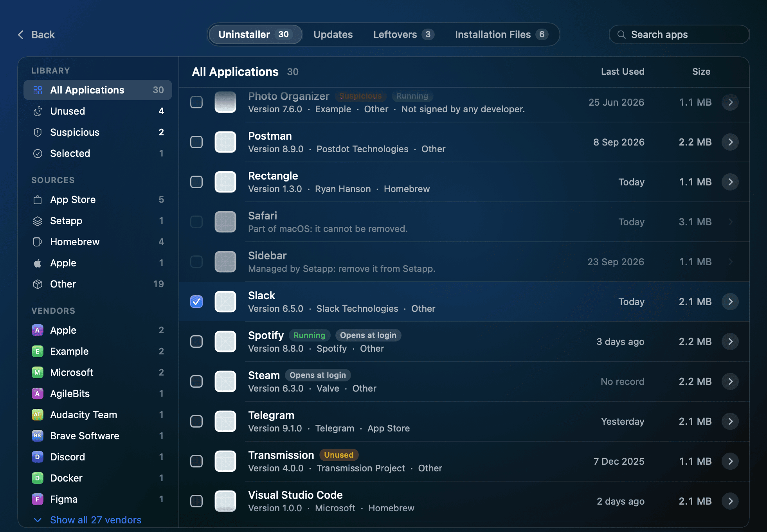Select the Visual Studio Code checkbox

(x=196, y=501)
